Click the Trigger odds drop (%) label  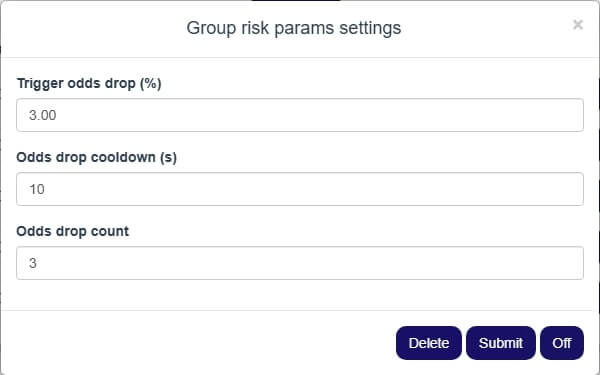click(x=89, y=83)
